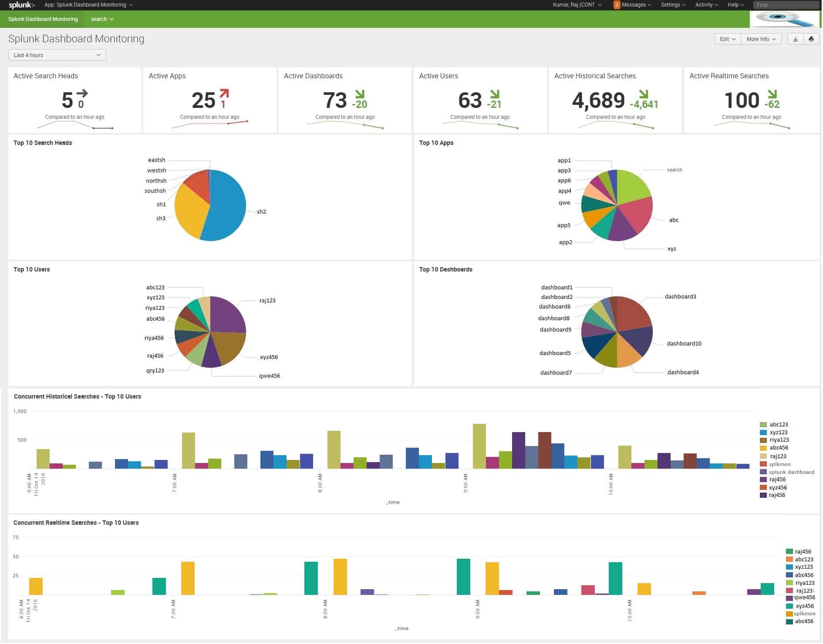
Task: Open the Help menu
Action: point(736,5)
